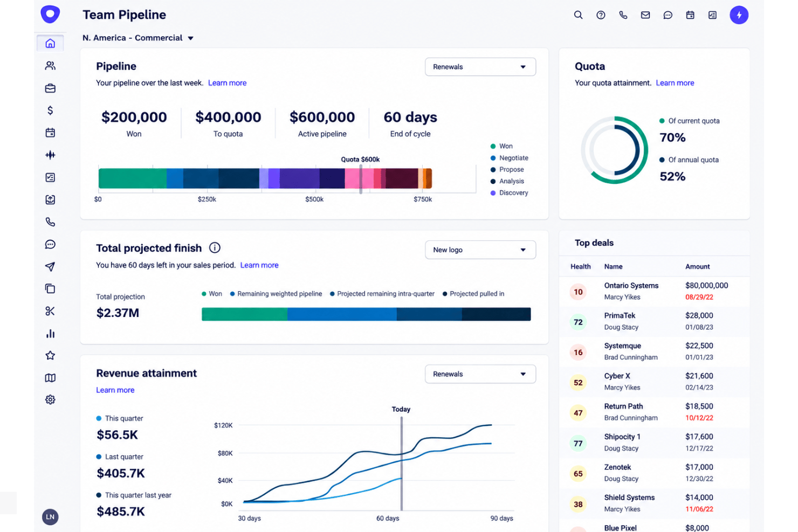Click Cyber X deal name
This screenshot has width=798, height=532.
coord(617,376)
